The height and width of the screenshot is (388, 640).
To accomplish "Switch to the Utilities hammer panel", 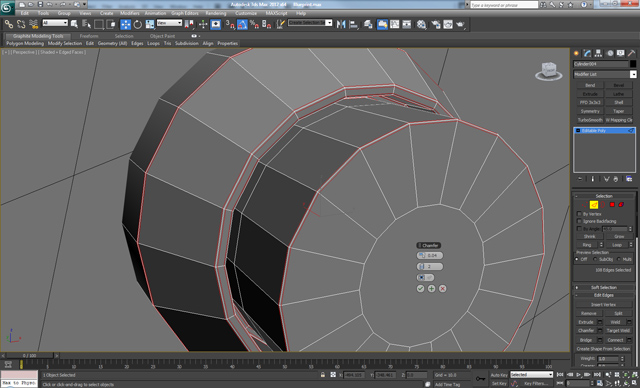I will pyautogui.click(x=631, y=53).
